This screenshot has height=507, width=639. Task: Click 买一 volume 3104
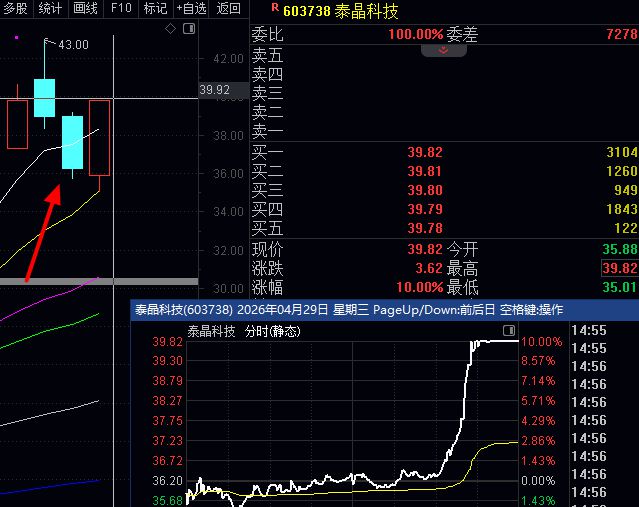[622, 152]
